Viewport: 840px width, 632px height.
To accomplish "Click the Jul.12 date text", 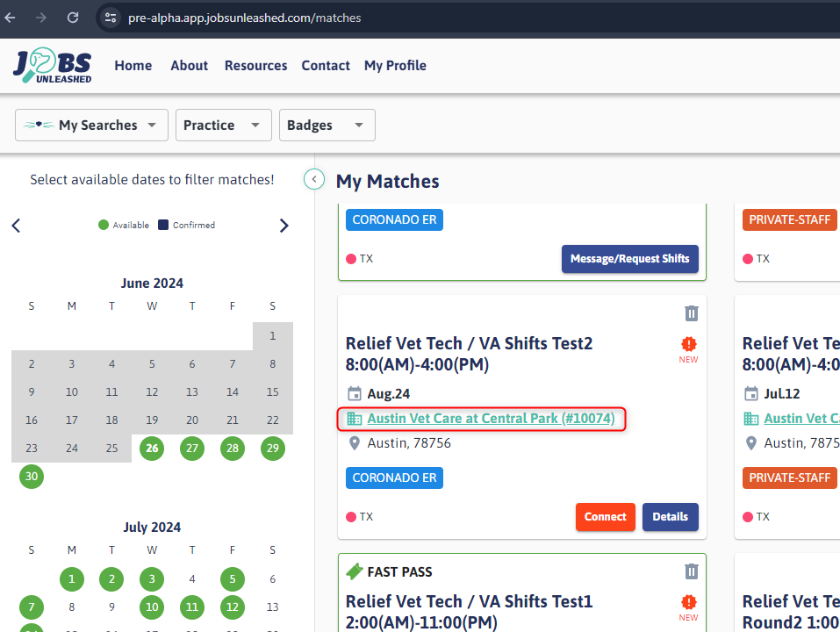I will 782,393.
